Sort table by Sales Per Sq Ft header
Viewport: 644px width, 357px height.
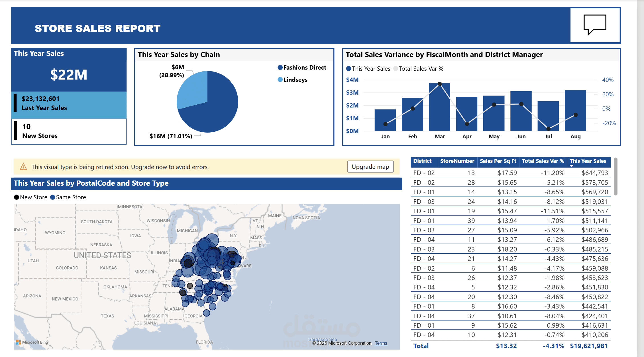pyautogui.click(x=498, y=161)
